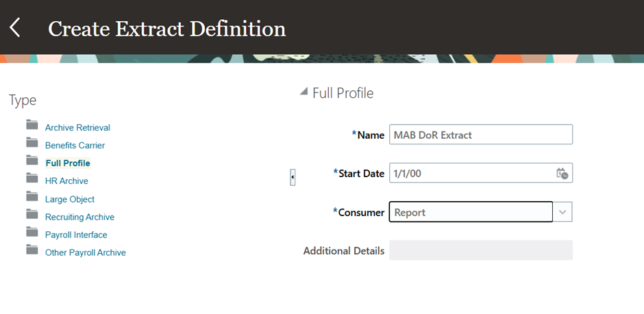Go back using the header arrow
The width and height of the screenshot is (644, 314).
pyautogui.click(x=15, y=28)
